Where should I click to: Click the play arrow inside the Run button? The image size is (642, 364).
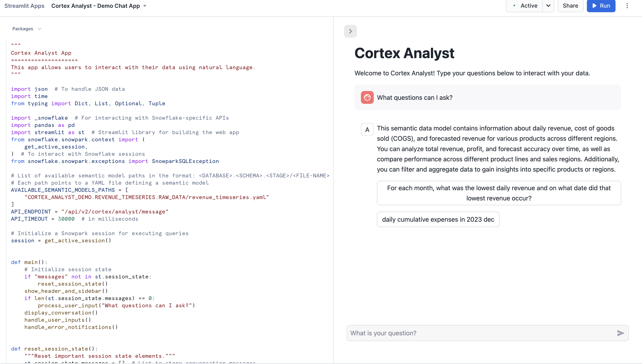click(x=594, y=6)
